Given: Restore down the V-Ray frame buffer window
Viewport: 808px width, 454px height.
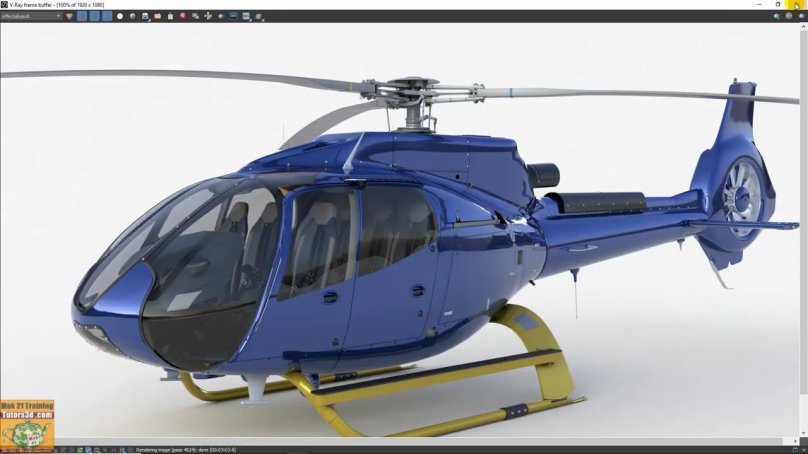Looking at the screenshot, I should tap(778, 5).
